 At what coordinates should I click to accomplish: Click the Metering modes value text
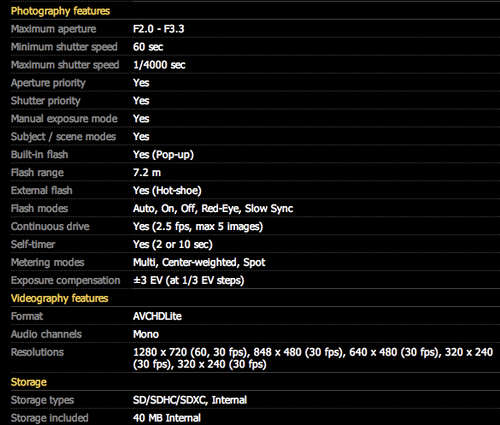(x=199, y=263)
